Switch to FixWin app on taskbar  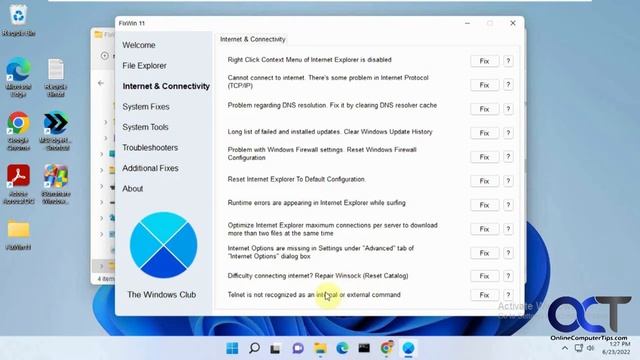(408, 348)
